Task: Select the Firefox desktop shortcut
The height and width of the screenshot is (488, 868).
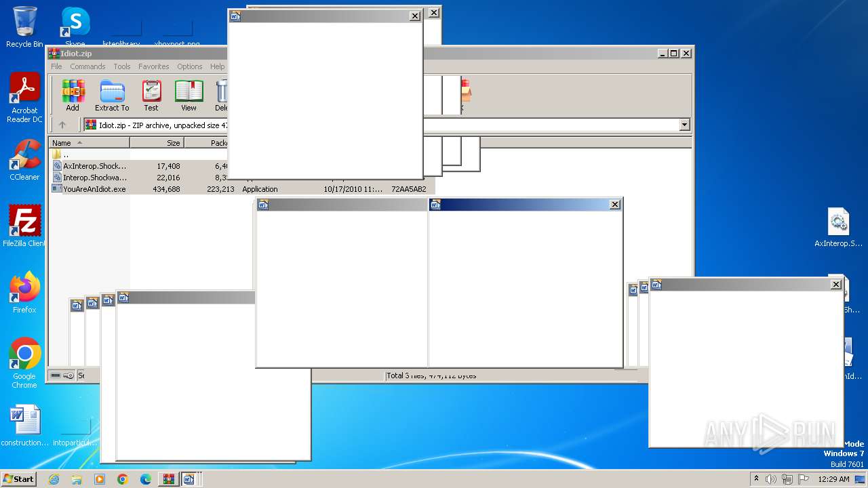Action: pos(24,293)
